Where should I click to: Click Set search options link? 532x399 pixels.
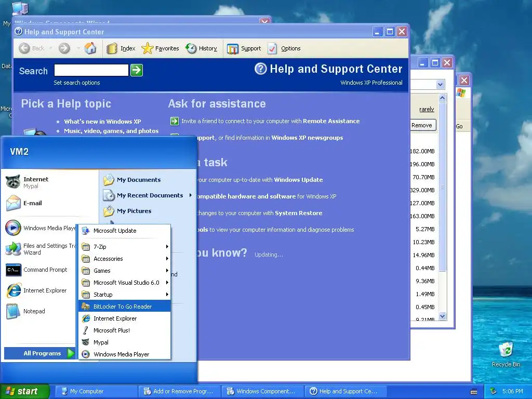[77, 83]
